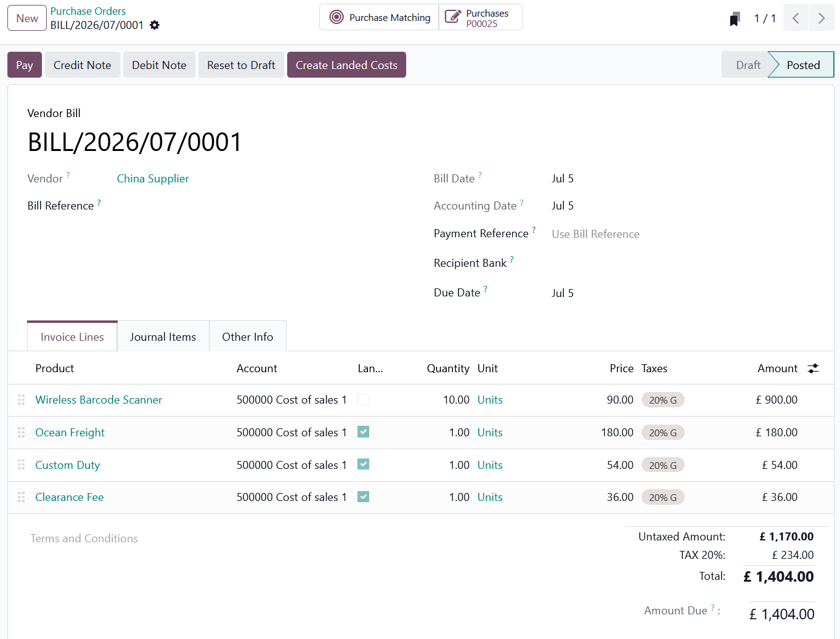Click the Purchases edit pencil icon
840x639 pixels.
pos(453,17)
